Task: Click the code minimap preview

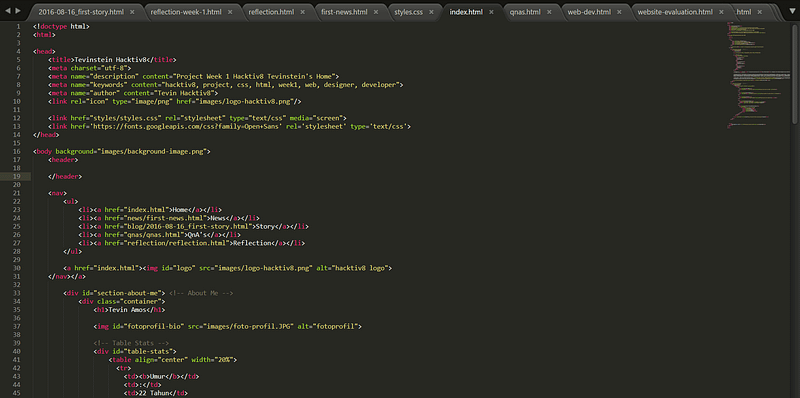Action: pyautogui.click(x=758, y=74)
